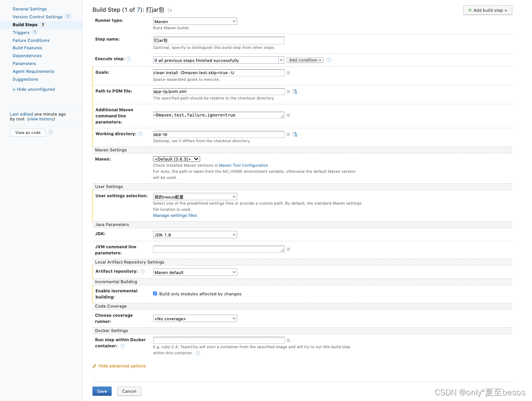Open Artifact repository Maven default dropdown
The image size is (532, 401).
(x=195, y=272)
